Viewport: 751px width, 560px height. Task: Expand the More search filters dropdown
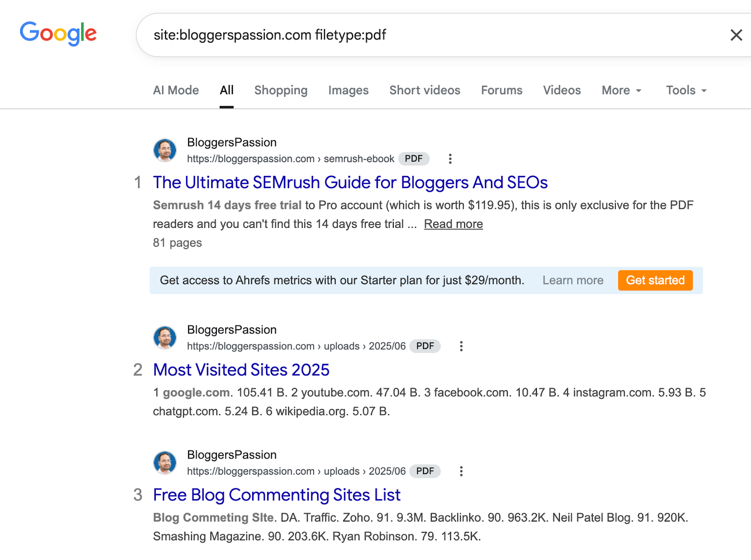pos(621,91)
